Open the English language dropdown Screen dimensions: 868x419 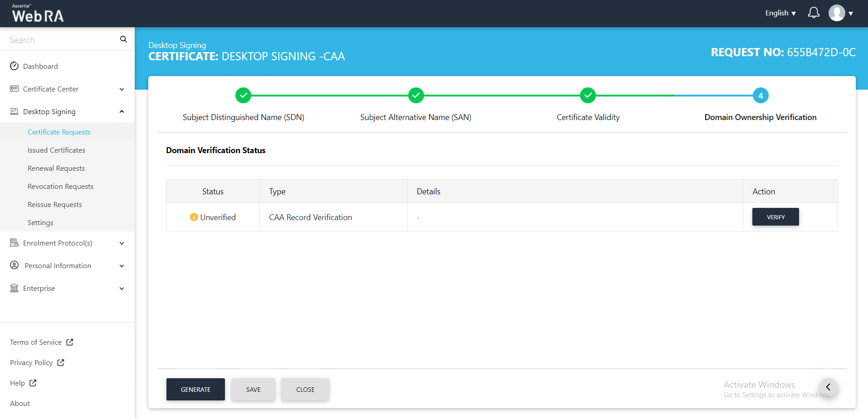pos(780,13)
